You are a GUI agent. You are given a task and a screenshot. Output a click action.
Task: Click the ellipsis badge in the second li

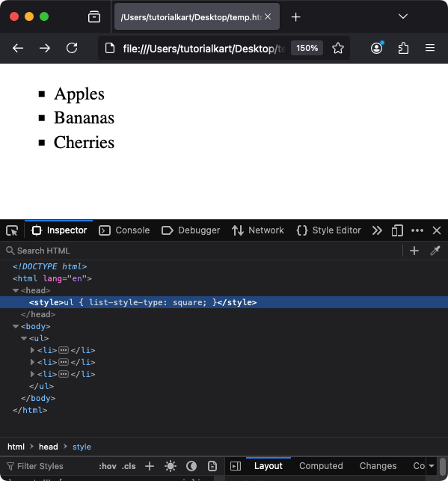(64, 362)
